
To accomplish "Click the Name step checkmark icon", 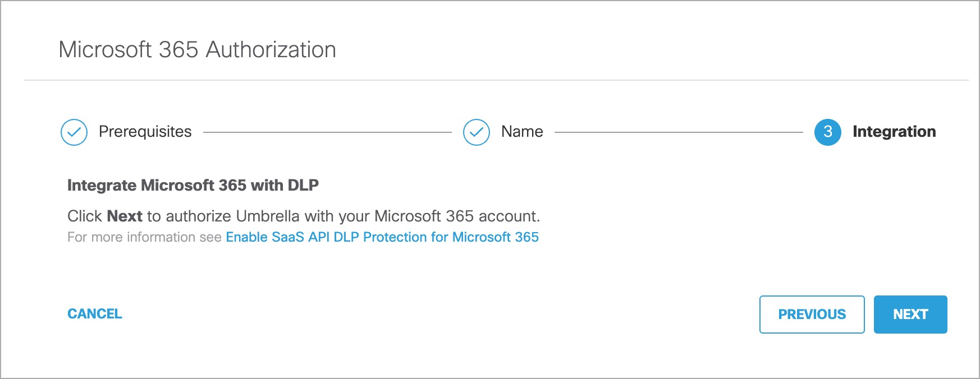I will coord(477,132).
